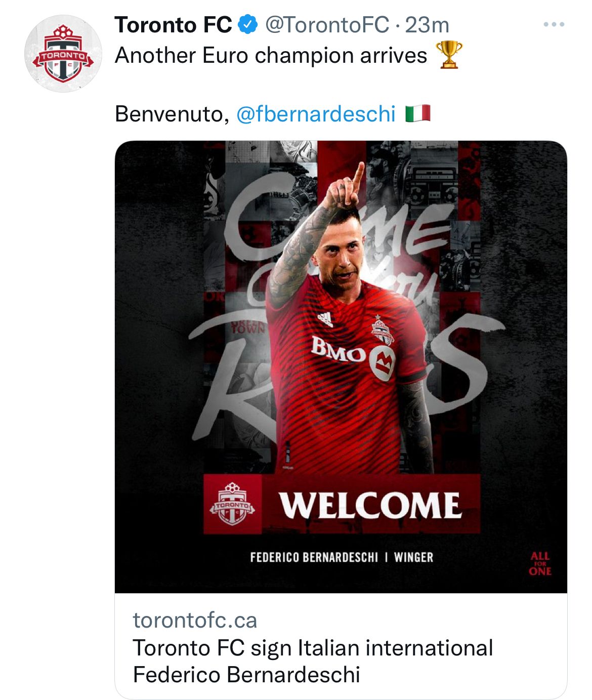Click the word "Benvenuto" in the tweet
592x700 pixels.
click(169, 114)
